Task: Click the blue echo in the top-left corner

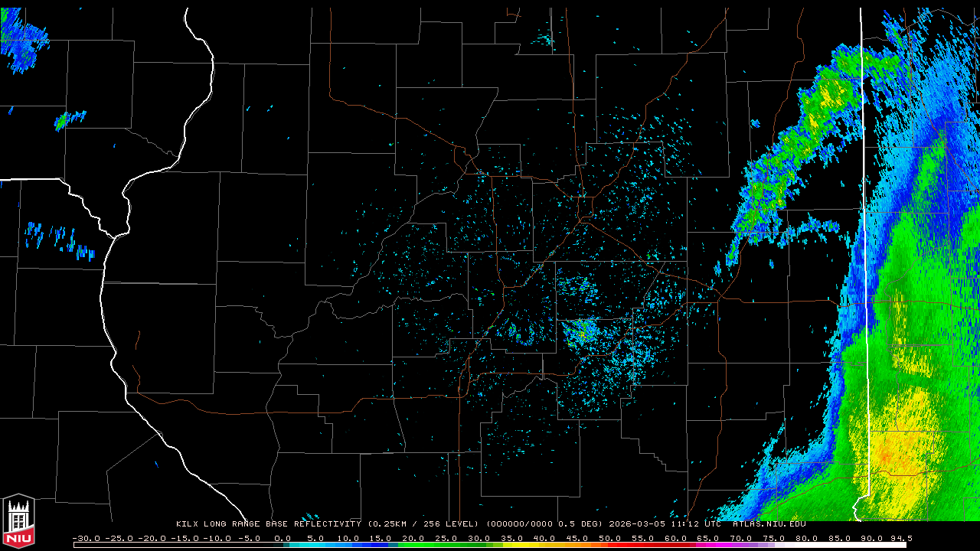Action: tap(21, 42)
